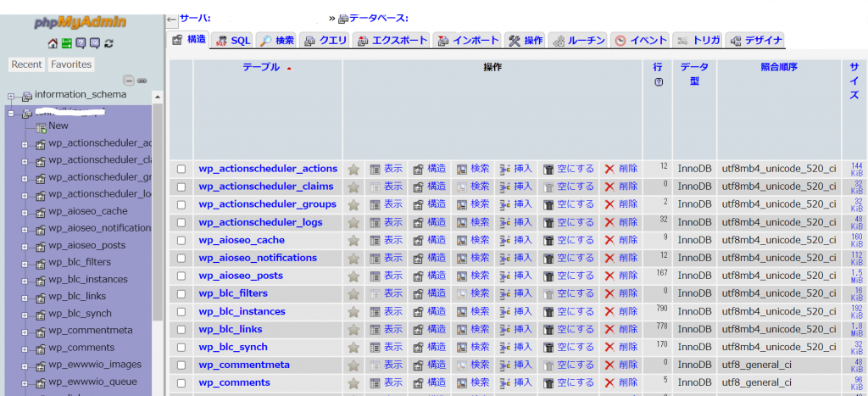Click the wp_commentmeta table icon in sidebar

[41, 332]
